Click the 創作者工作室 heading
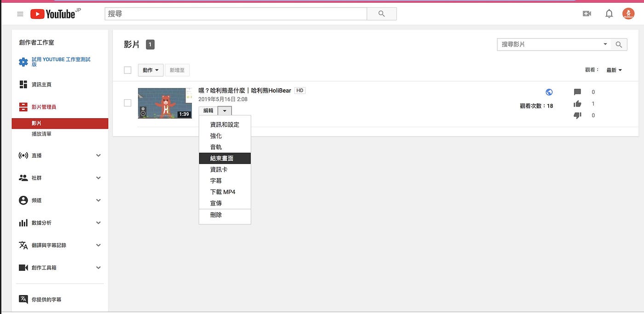 (36, 42)
